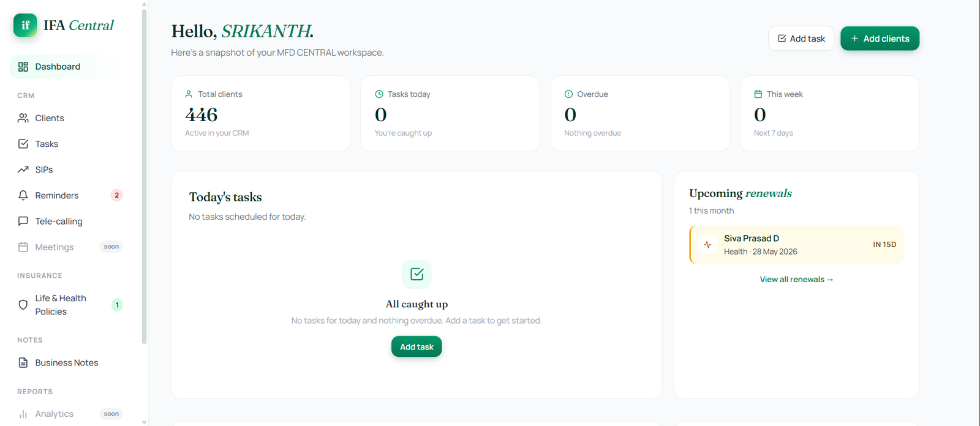This screenshot has height=426, width=980.
Task: Click the soon tag next to Analytics
Action: coord(111,414)
